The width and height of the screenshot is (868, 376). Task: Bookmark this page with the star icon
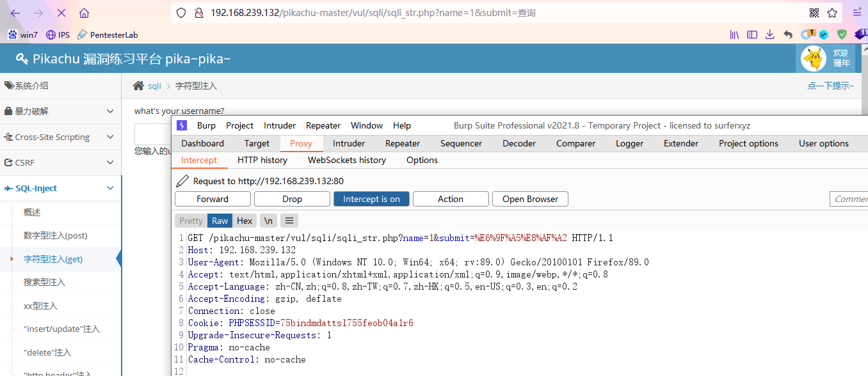(x=832, y=13)
